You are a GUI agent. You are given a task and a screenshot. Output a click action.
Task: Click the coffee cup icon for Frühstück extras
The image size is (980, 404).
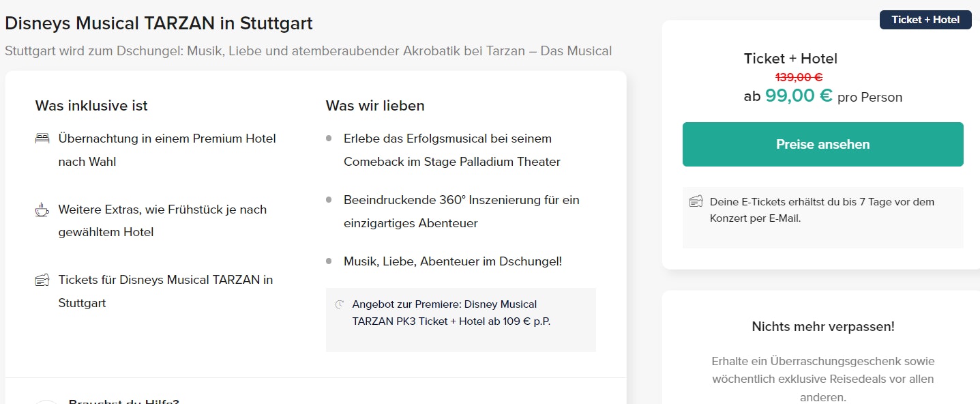[x=42, y=210]
